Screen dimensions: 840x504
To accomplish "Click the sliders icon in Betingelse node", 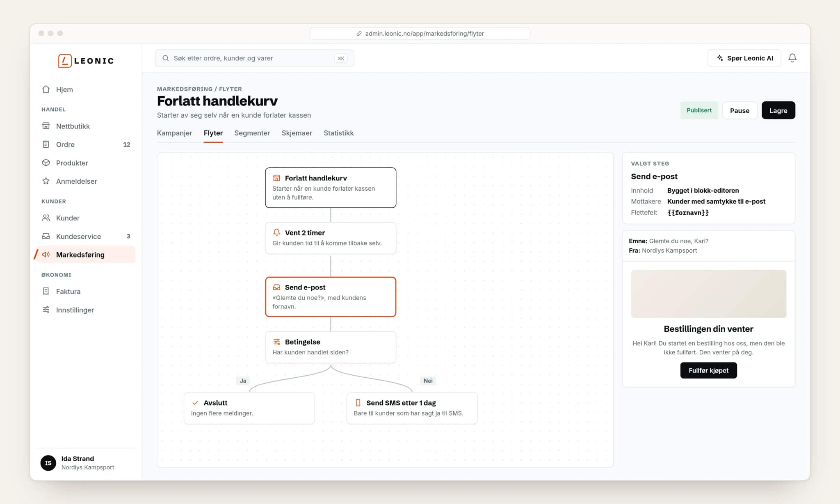I will click(x=276, y=342).
